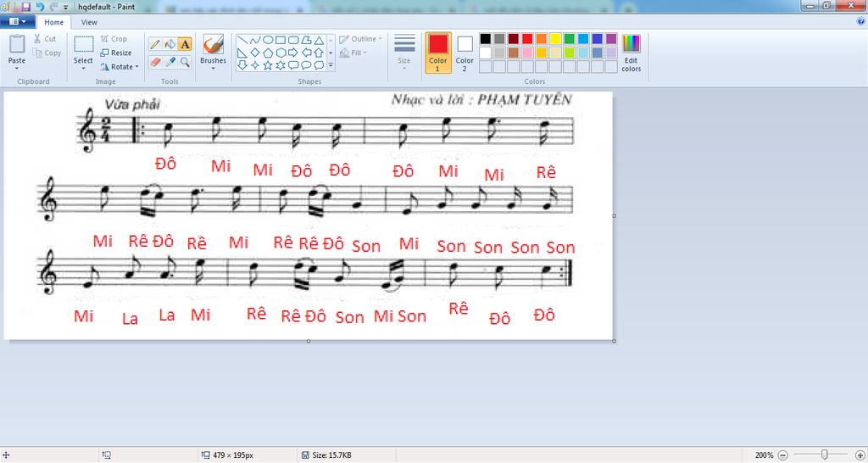Screen dimensions: 868x463
Task: Select the Eraser tool
Action: 156,62
